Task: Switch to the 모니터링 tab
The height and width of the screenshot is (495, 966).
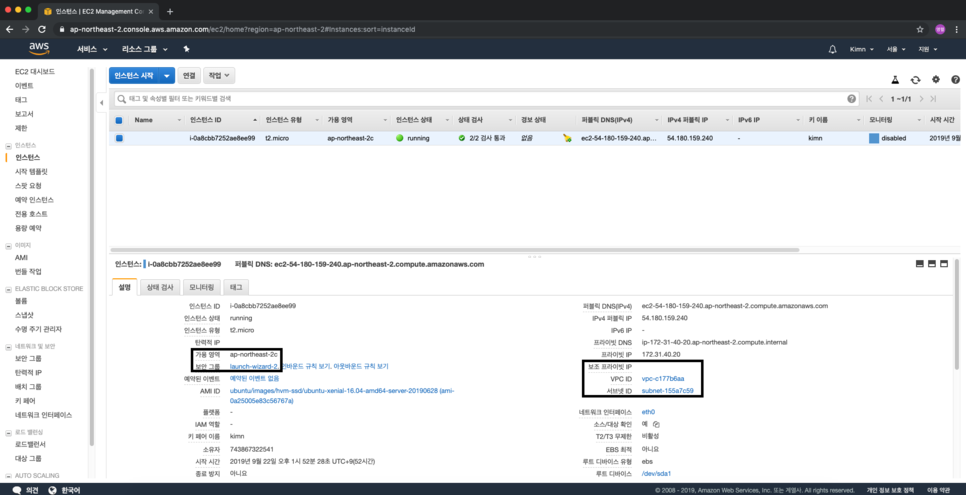Action: 201,287
